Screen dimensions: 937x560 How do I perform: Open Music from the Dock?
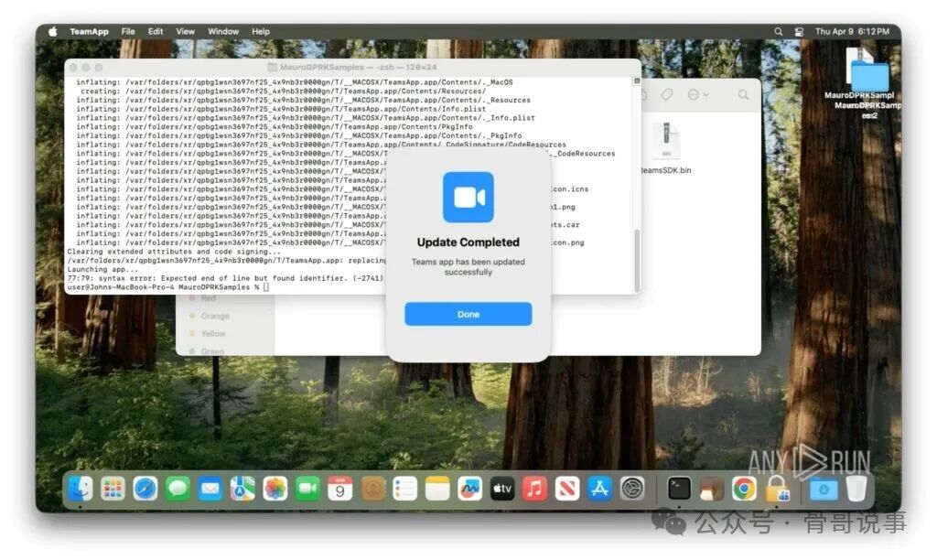534,489
